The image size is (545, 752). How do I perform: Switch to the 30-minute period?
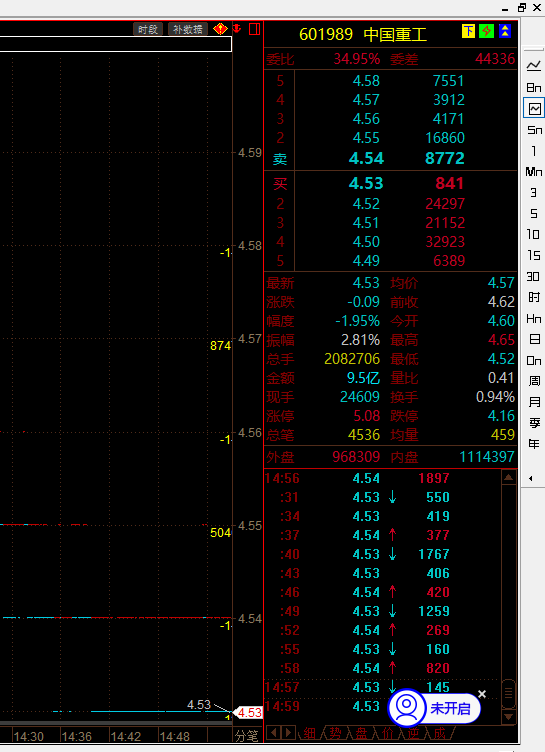[x=534, y=276]
